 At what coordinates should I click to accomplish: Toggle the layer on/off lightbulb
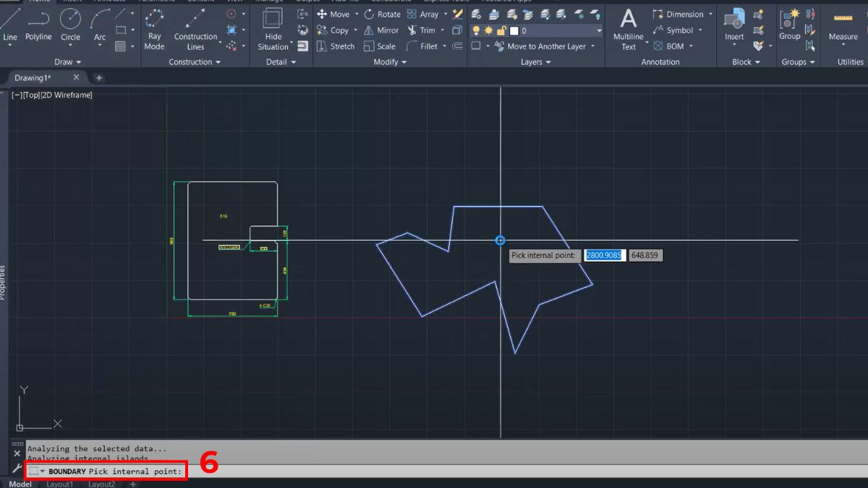pyautogui.click(x=475, y=31)
